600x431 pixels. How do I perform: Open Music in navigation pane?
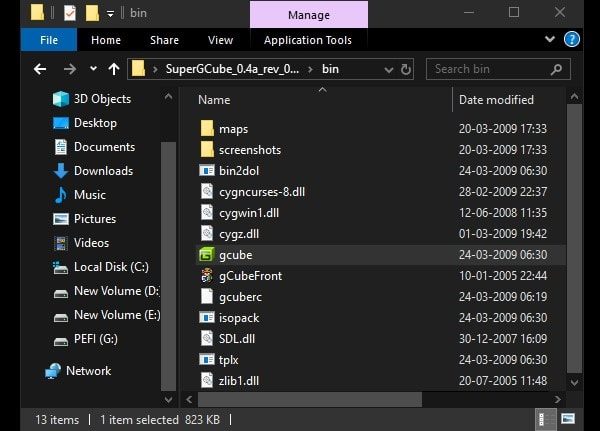click(79, 195)
